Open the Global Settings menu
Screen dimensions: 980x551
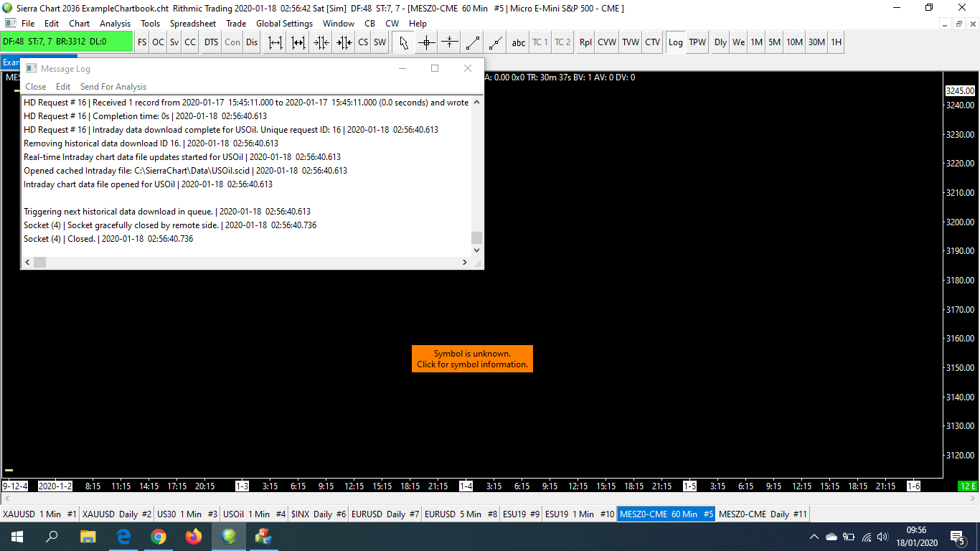click(284, 24)
